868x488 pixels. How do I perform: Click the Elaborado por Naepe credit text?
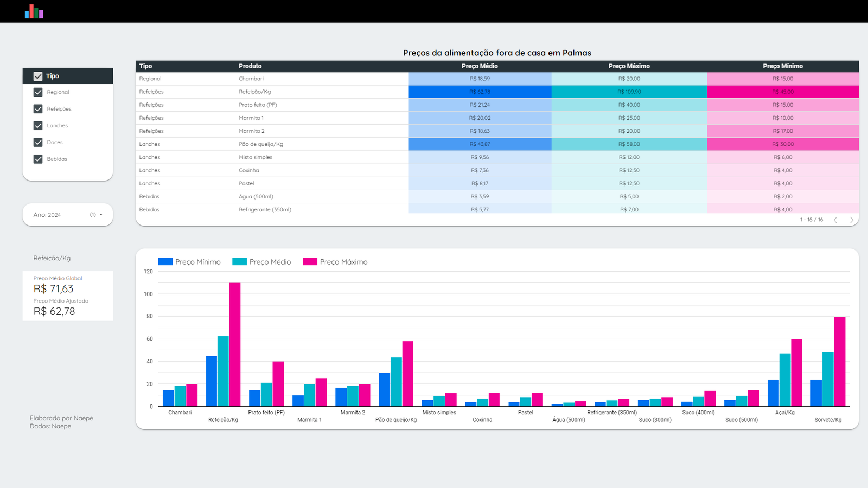pos(61,418)
